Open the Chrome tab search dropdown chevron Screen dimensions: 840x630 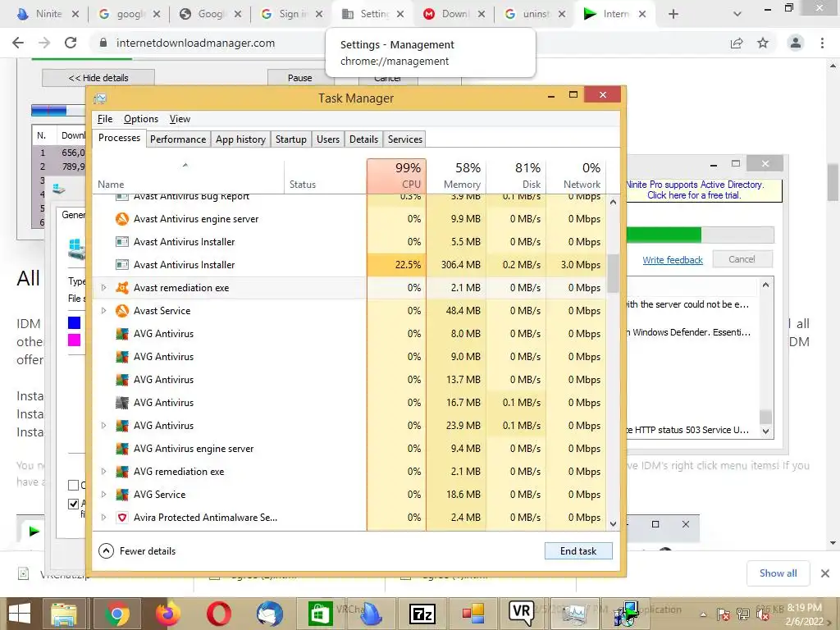click(737, 14)
